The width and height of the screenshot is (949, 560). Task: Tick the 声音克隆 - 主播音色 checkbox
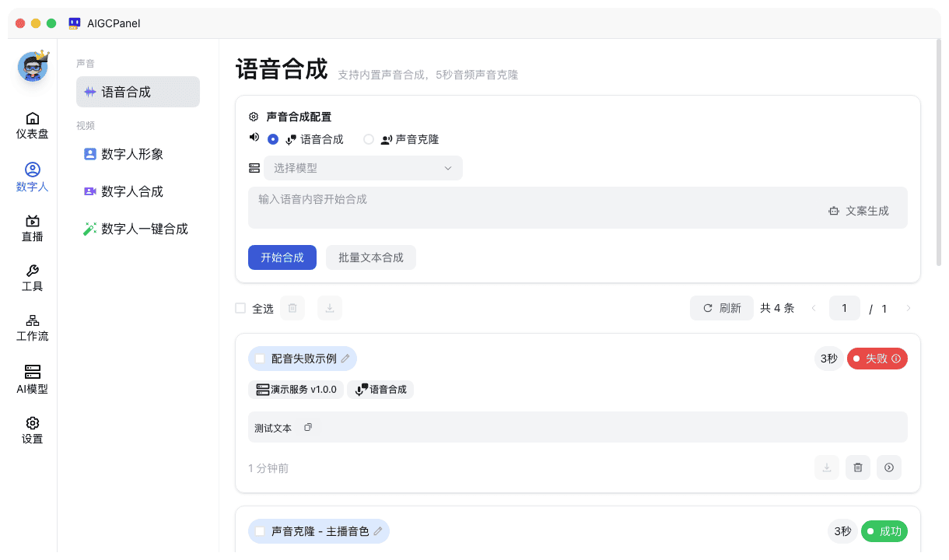click(260, 531)
